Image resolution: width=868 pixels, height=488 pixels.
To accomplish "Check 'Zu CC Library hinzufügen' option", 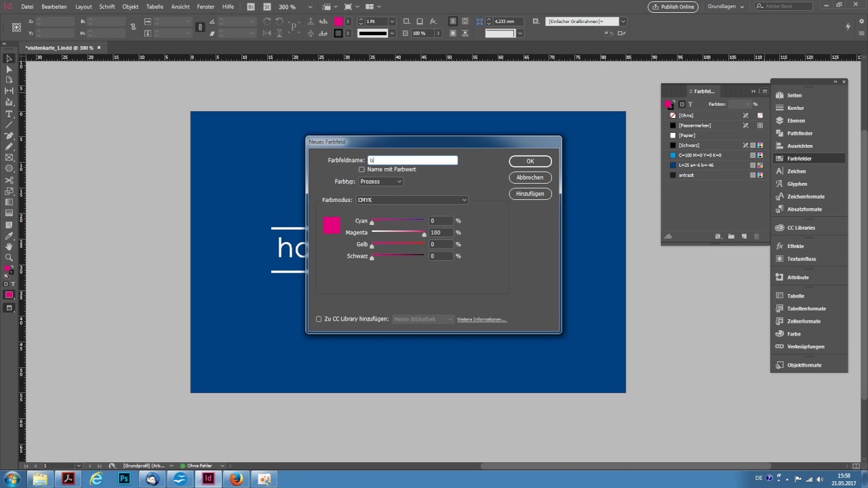I will point(319,319).
